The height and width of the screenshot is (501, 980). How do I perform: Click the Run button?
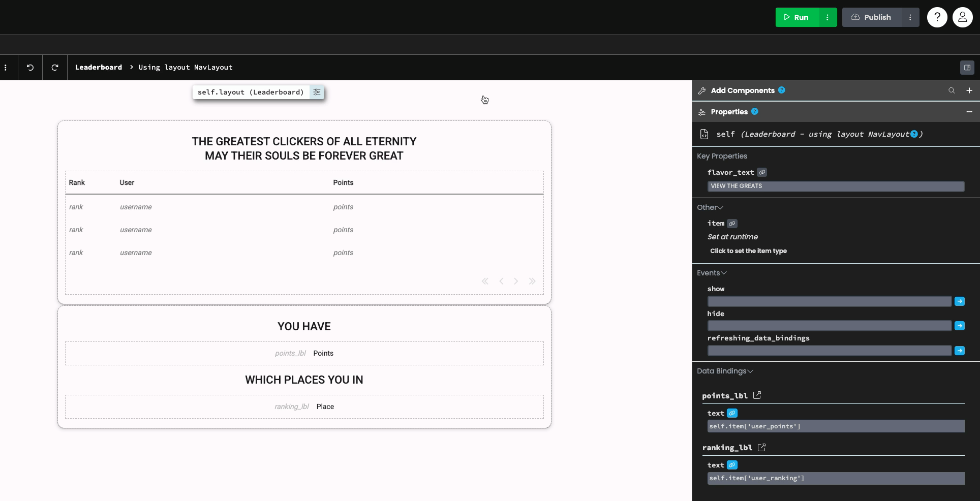pyautogui.click(x=797, y=17)
